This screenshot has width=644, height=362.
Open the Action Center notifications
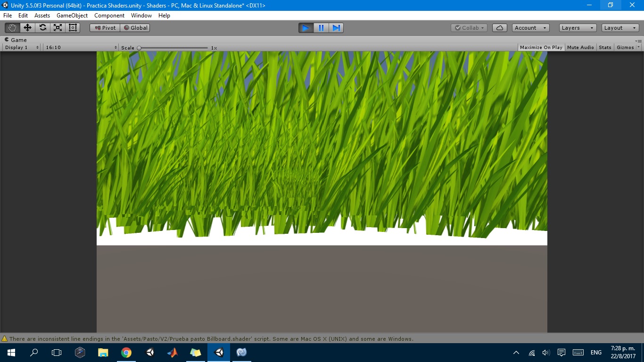coord(561,353)
